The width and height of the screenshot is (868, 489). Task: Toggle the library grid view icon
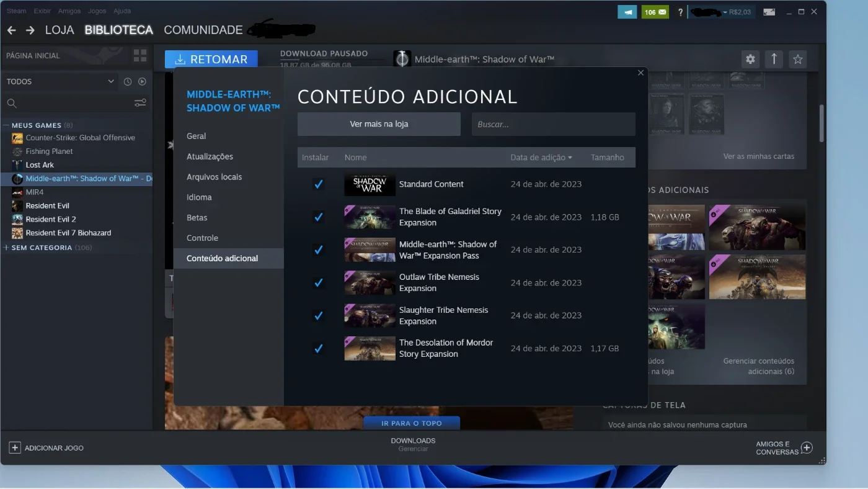(x=140, y=55)
